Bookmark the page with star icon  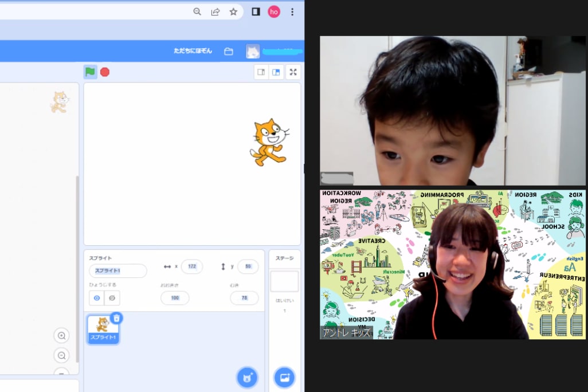(233, 11)
